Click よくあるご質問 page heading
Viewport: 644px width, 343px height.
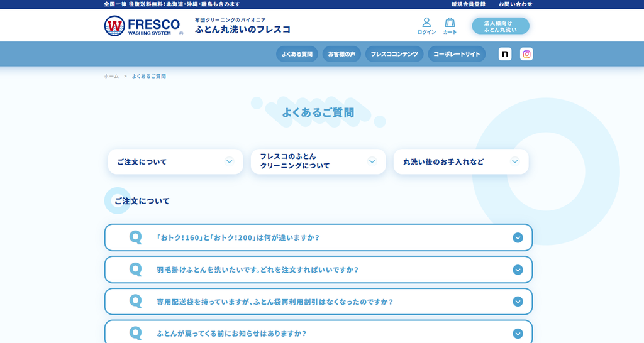(x=318, y=112)
